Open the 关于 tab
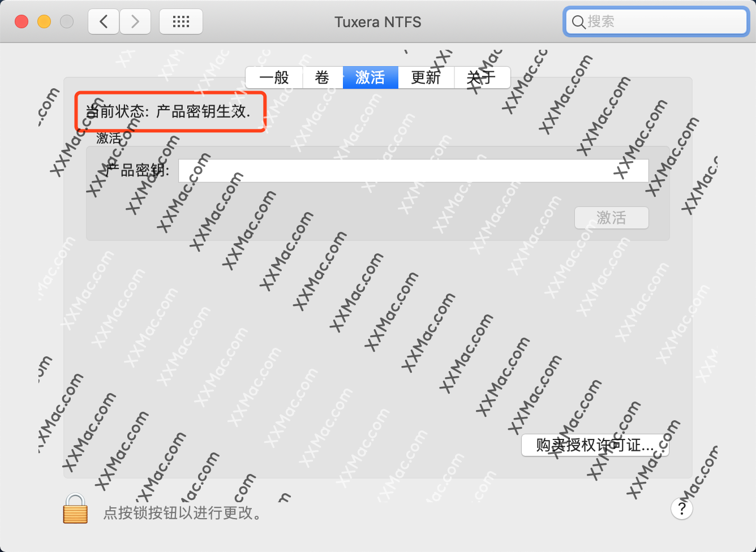This screenshot has width=756, height=552. pyautogui.click(x=482, y=77)
